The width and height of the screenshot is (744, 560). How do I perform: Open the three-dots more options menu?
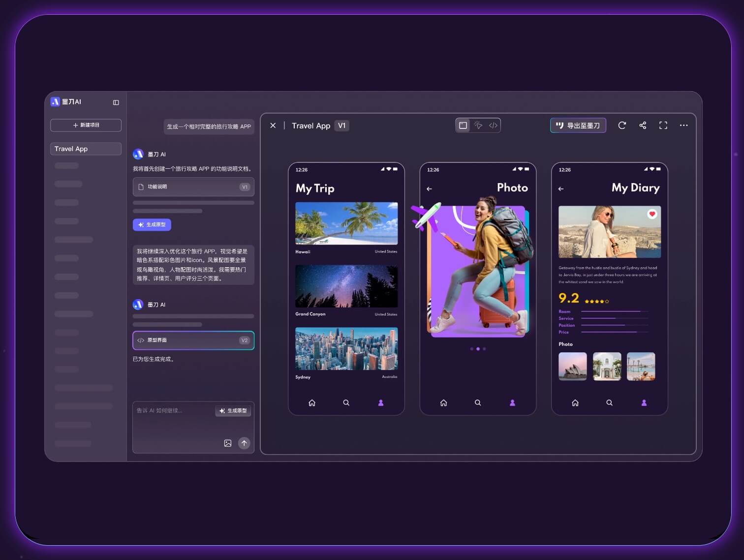click(683, 125)
